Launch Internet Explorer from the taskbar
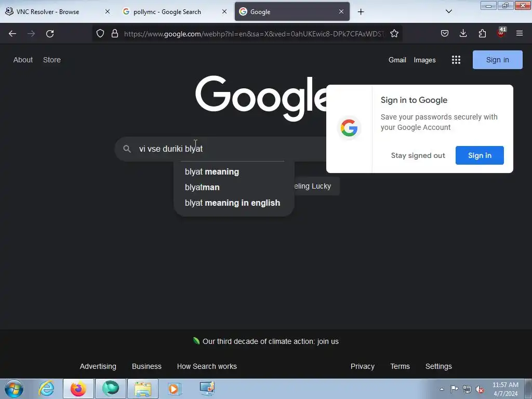532x399 pixels. tap(46, 389)
